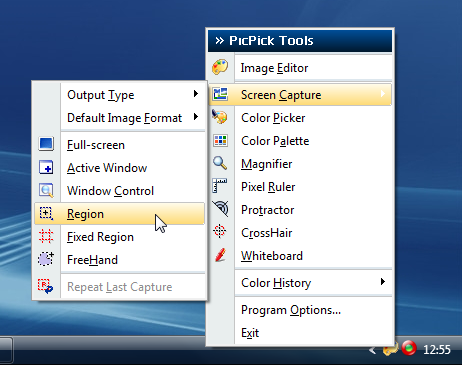Image resolution: width=462 pixels, height=365 pixels.
Task: Expand the Screen Capture submenu arrow
Action: [x=383, y=94]
